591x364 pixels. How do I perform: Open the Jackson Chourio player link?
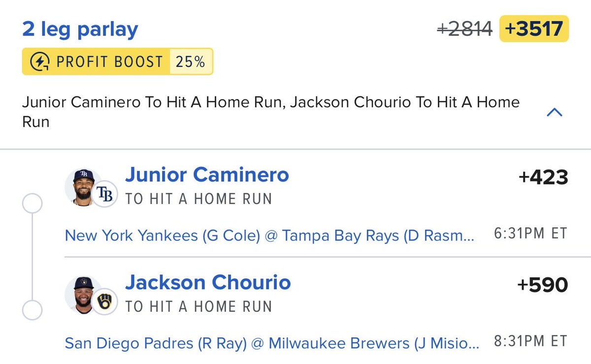[x=208, y=282]
